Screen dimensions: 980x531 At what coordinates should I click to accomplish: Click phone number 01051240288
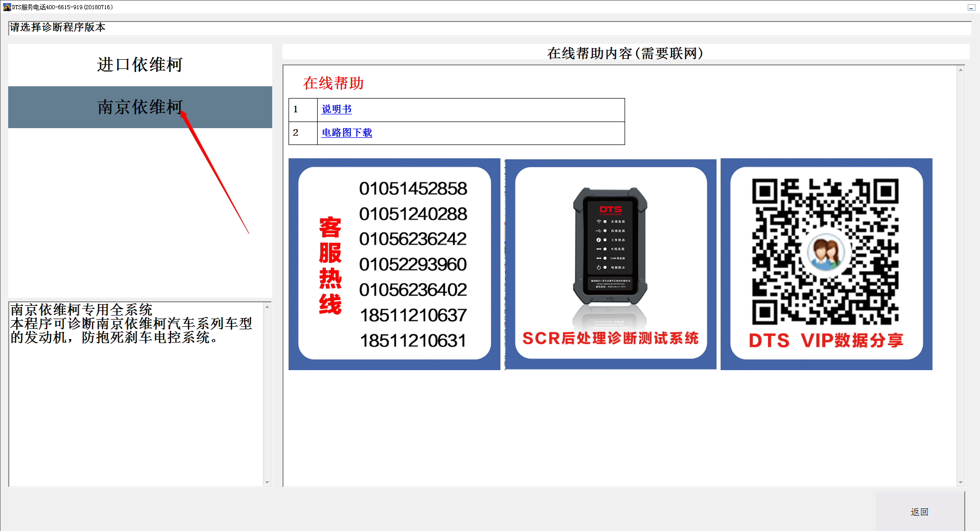click(x=413, y=214)
